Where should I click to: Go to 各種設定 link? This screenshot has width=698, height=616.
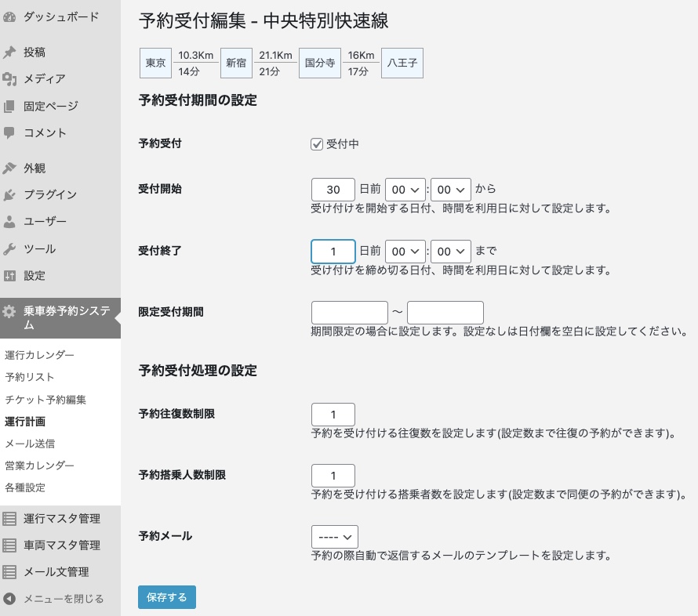(25, 487)
